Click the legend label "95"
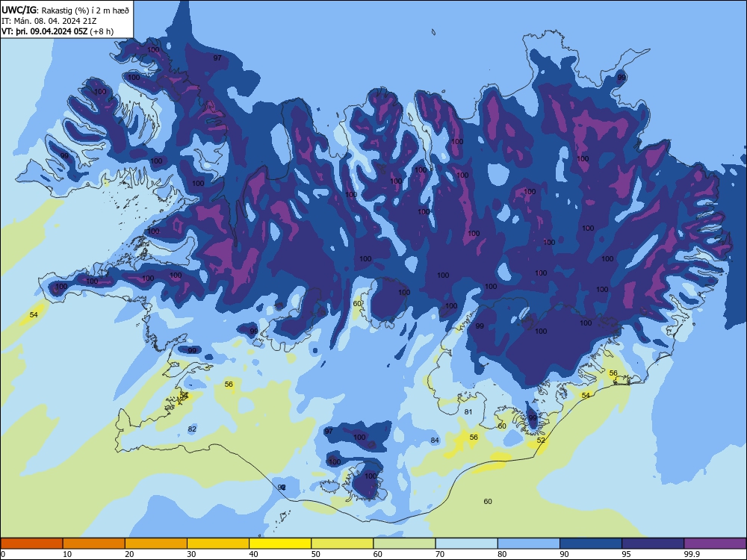Viewport: 747px width, 560px height. [x=627, y=554]
